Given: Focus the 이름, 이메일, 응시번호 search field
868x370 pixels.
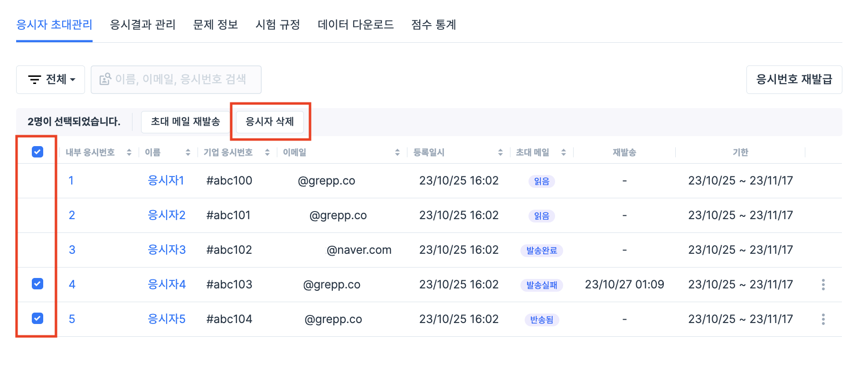Looking at the screenshot, I should [x=180, y=80].
